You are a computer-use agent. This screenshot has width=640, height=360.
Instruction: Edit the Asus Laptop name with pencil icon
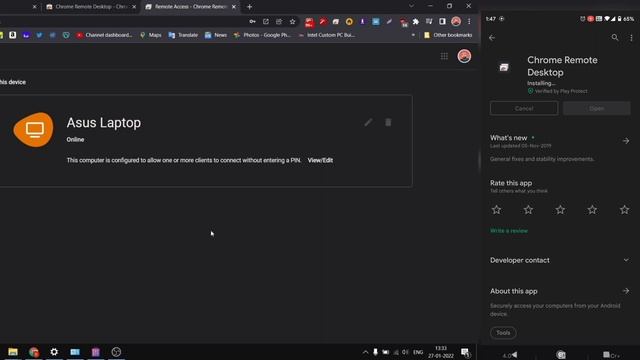(368, 122)
